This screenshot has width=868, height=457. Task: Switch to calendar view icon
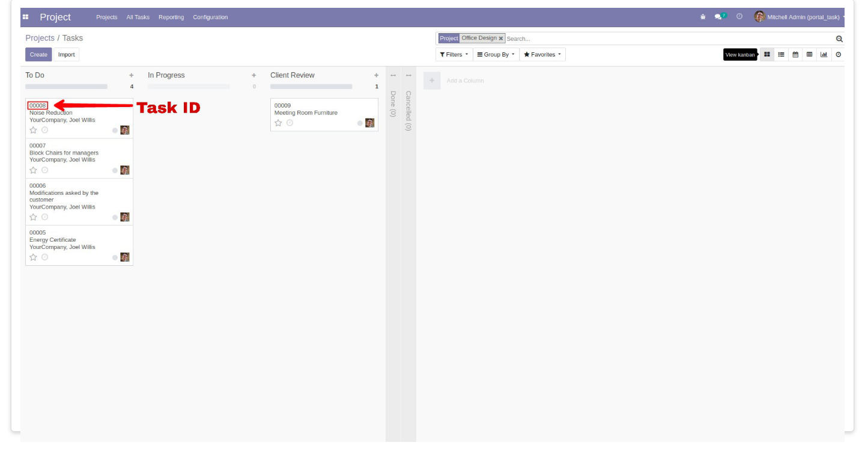tap(795, 55)
